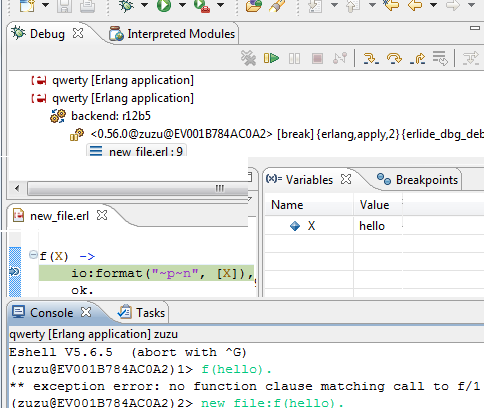Click the Back navigation arrow
Image resolution: width=484 pixels, height=408 pixels.
click(415, 5)
